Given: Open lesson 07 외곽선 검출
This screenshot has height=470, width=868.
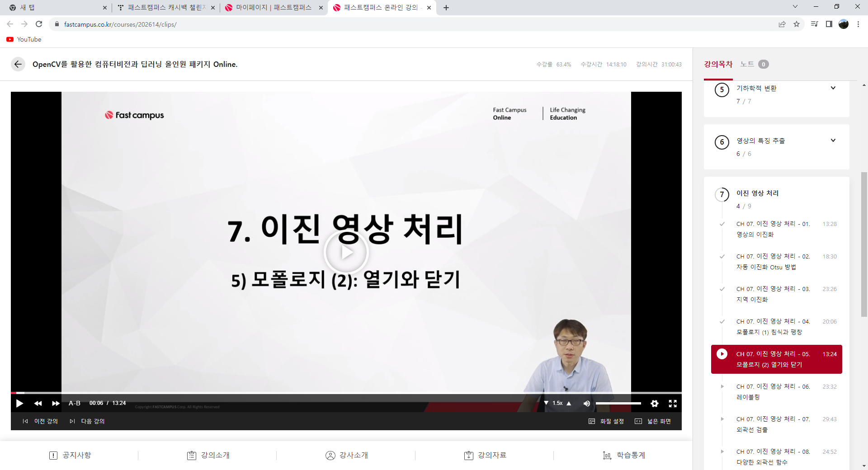Looking at the screenshot, I should [x=777, y=424].
